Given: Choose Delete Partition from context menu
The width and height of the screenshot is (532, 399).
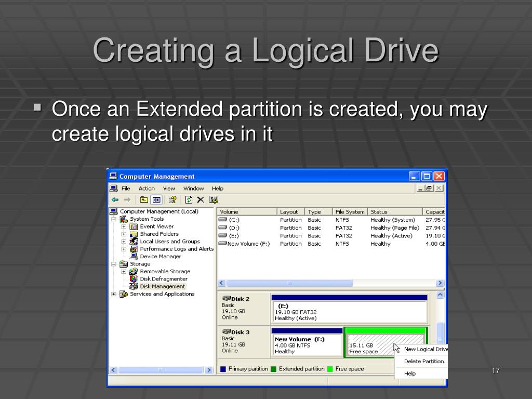Looking at the screenshot, I should [421, 362].
